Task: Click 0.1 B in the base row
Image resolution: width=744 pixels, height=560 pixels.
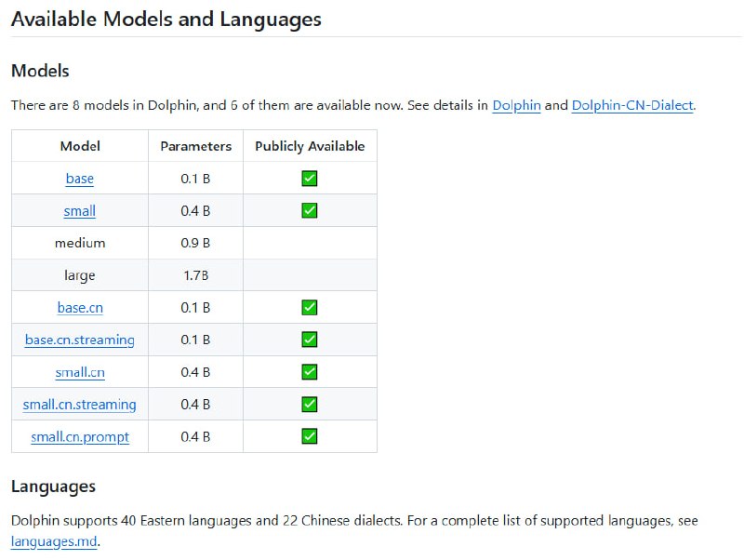Action: click(195, 179)
